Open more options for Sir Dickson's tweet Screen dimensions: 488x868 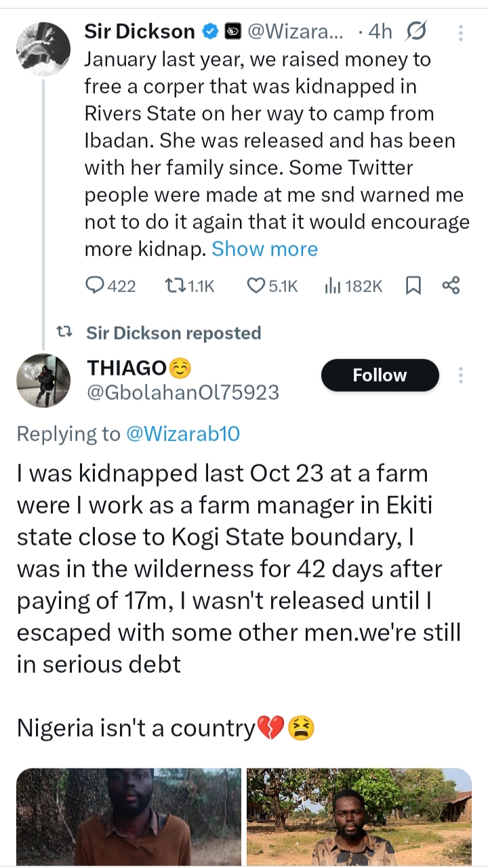pos(461,32)
